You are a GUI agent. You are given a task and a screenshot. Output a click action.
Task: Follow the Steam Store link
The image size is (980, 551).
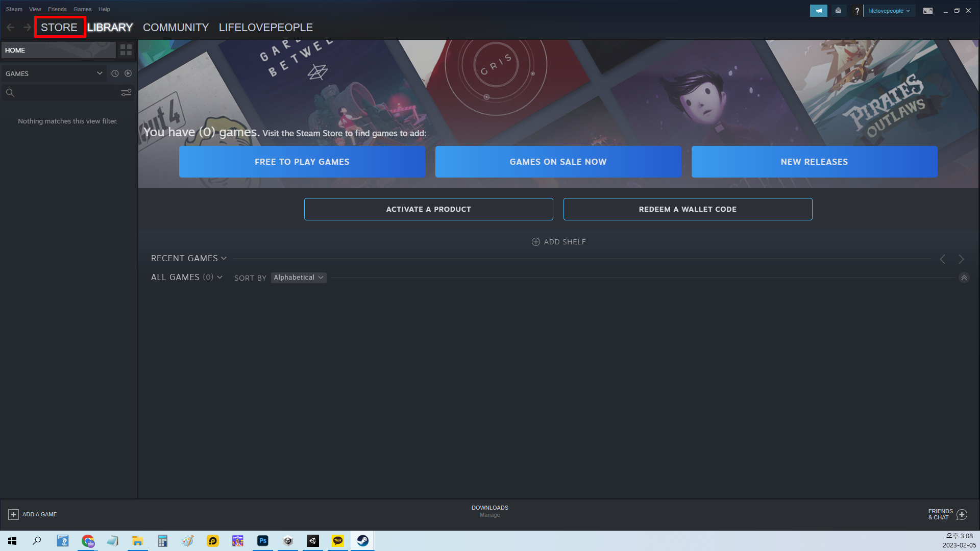[x=319, y=133]
